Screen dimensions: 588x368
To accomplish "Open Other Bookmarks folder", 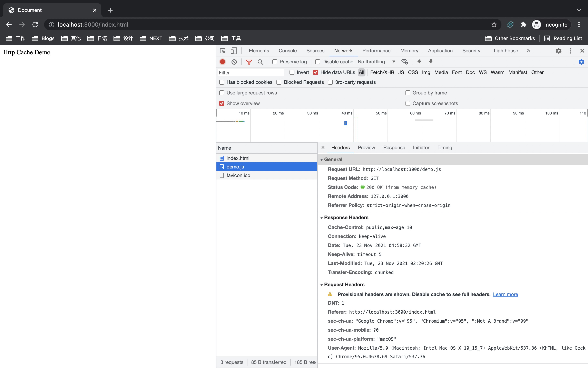I will (x=510, y=38).
